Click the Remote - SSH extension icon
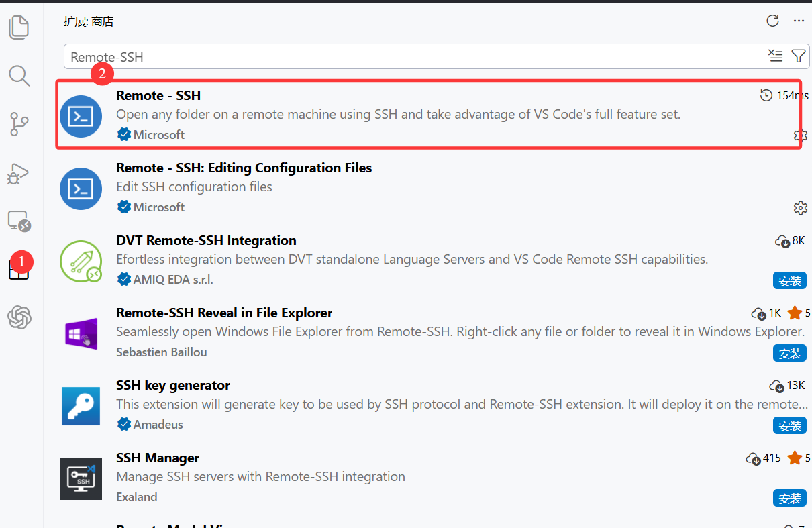 tap(81, 116)
